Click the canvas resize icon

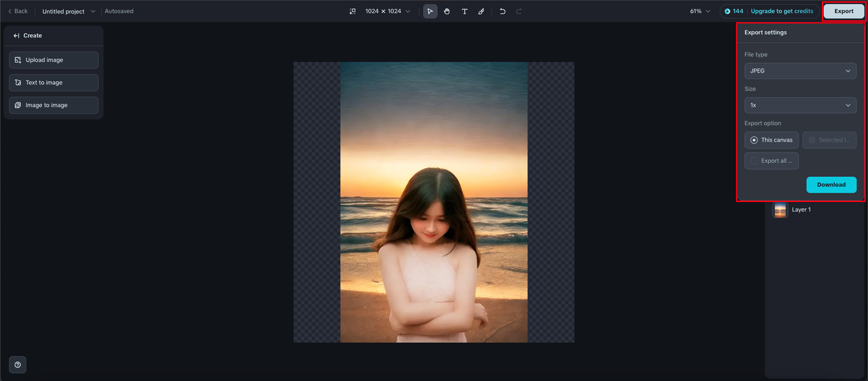pos(353,12)
